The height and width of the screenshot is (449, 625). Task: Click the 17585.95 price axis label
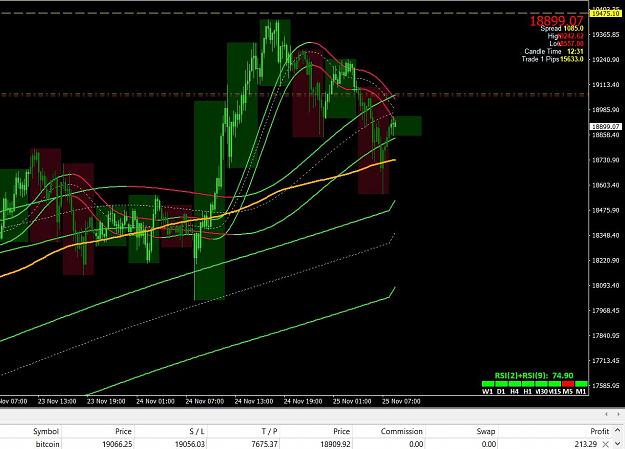[605, 386]
